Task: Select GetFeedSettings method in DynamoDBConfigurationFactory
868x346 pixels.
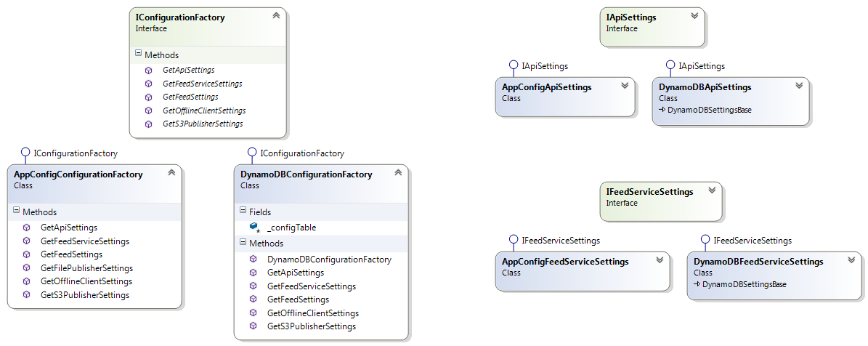Action: 298,299
